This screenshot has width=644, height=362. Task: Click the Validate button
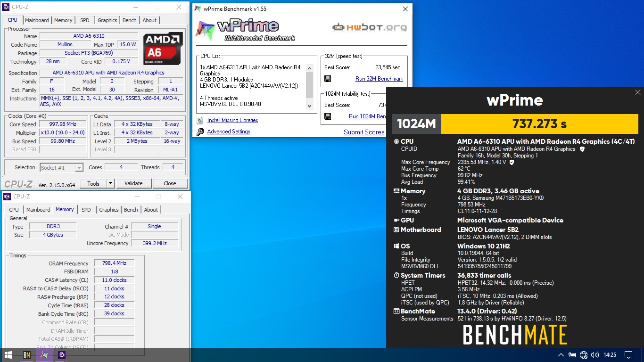[133, 183]
